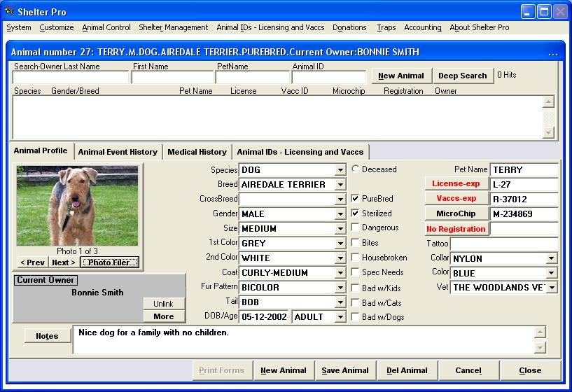
Task: Click the Airedale terrier photo thumbnail
Action: (x=77, y=206)
